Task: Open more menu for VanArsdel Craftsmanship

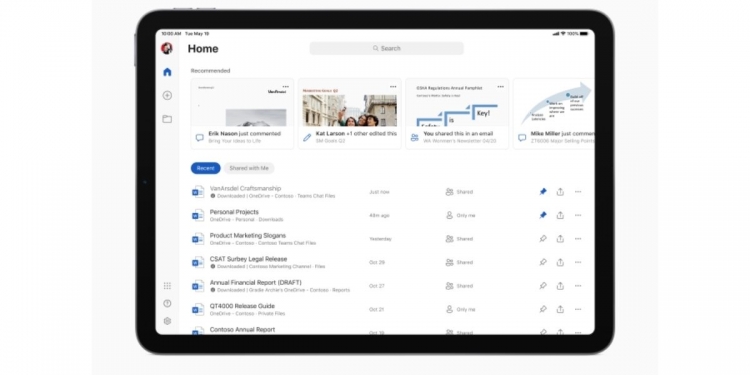Action: pos(578,192)
